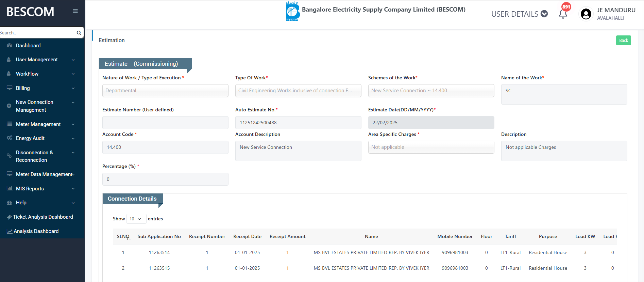Click the Percentage (%) field

pos(165,179)
